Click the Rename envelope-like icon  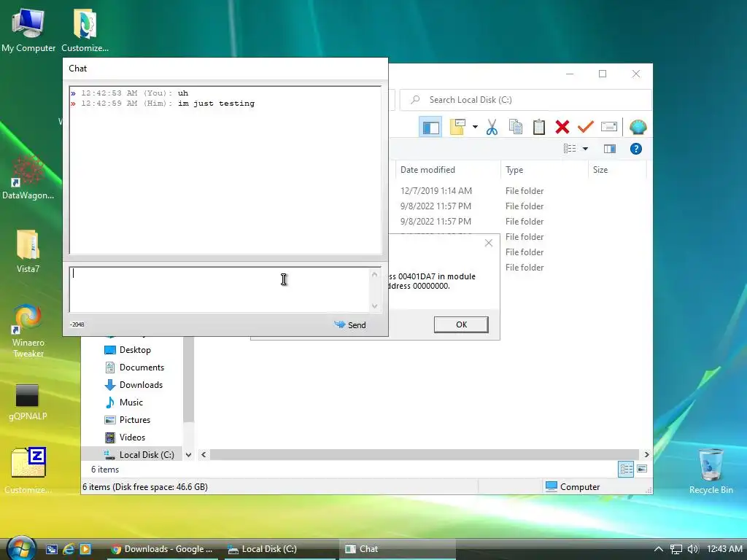point(609,127)
